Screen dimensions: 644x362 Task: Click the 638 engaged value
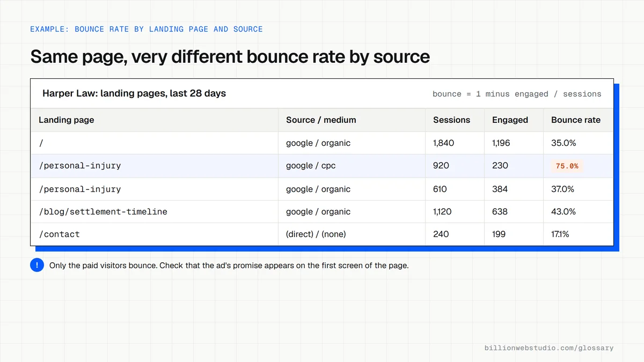[500, 212]
